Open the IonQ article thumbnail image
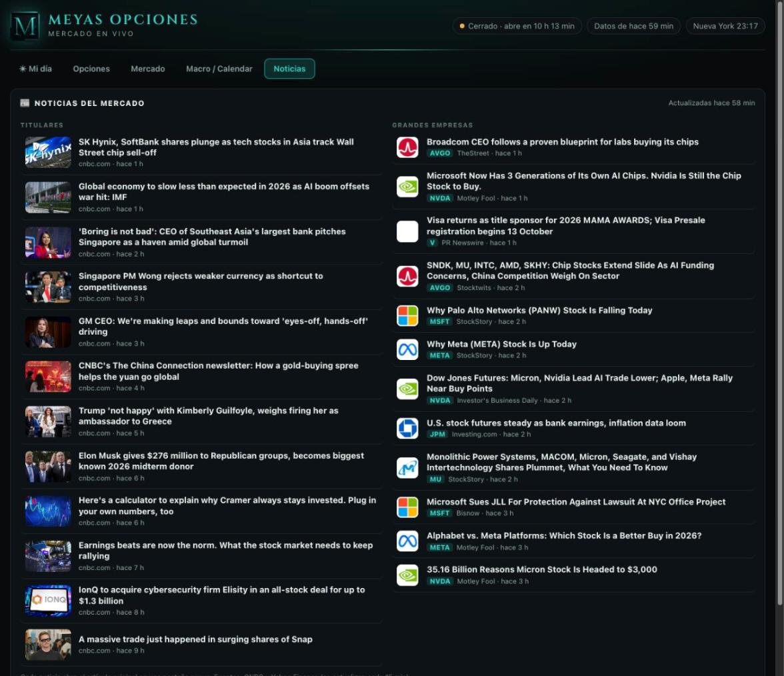 point(48,601)
